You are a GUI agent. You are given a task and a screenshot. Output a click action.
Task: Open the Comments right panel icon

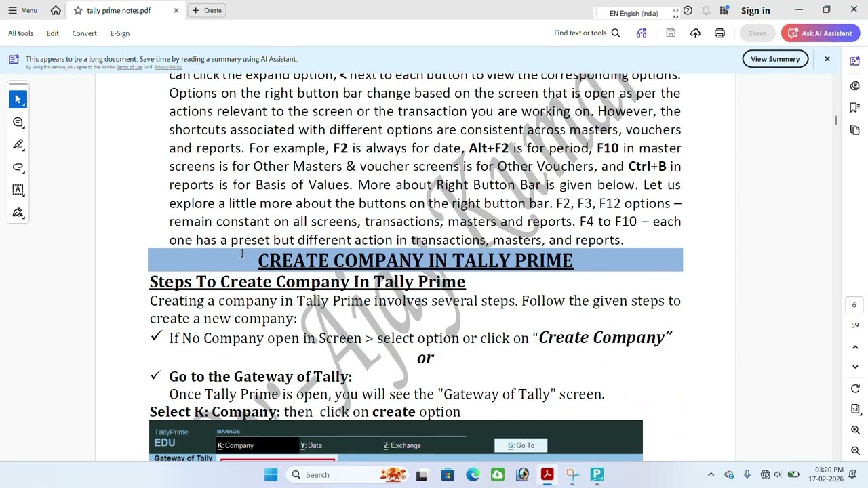pos(855,86)
